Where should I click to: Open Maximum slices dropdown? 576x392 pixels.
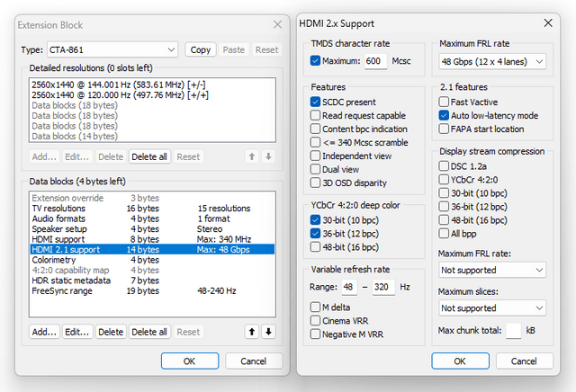click(x=492, y=308)
